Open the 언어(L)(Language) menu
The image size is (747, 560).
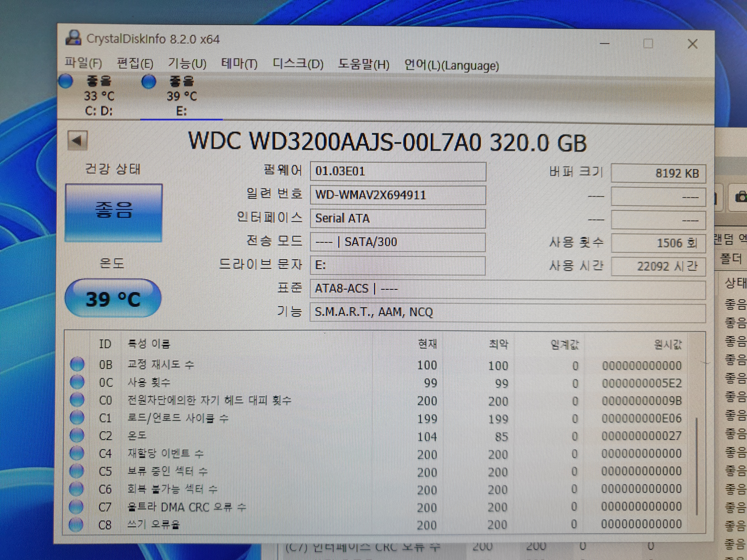(451, 65)
